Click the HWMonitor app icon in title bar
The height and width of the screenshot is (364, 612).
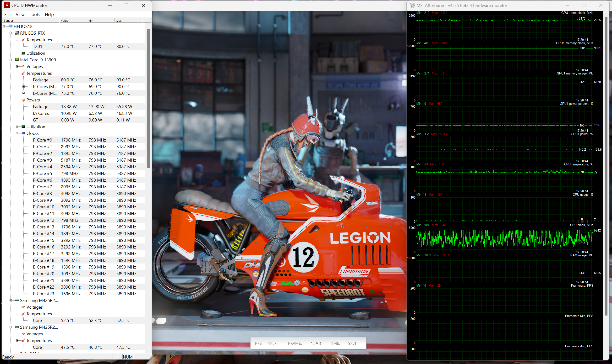[7, 5]
